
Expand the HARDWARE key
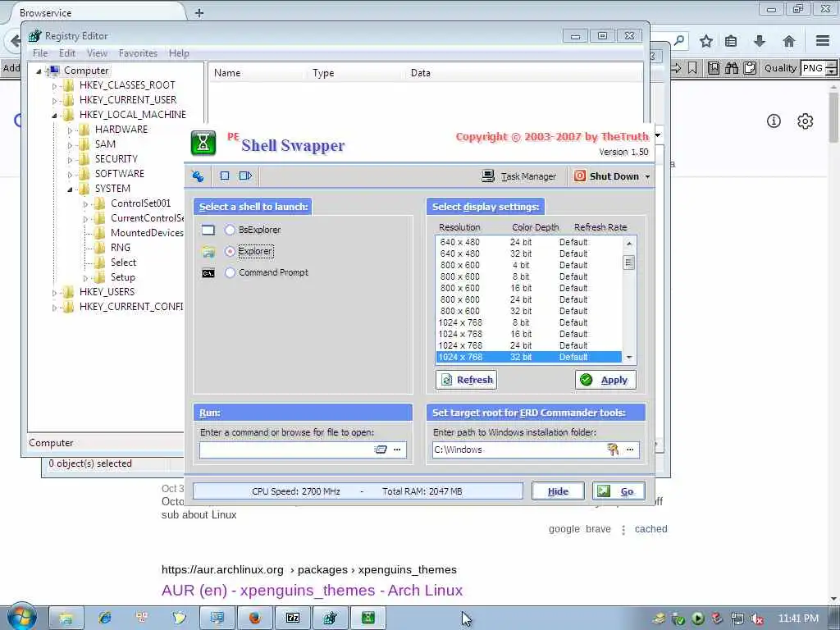pos(70,130)
